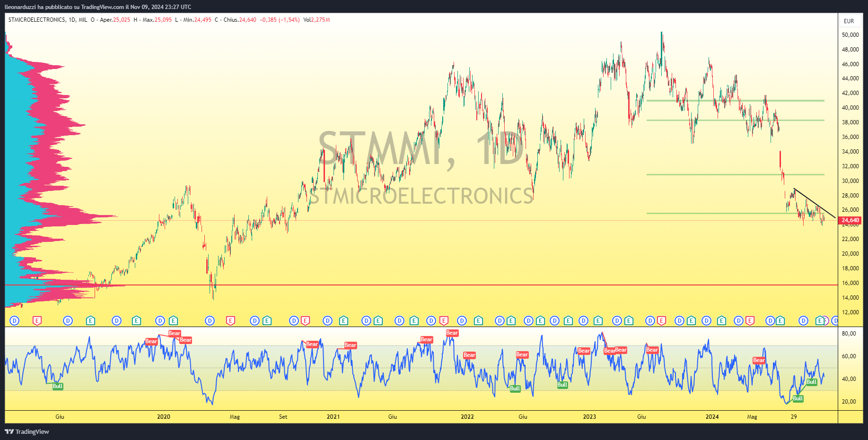Click the last green earnings E marker
This screenshot has height=440, width=868.
click(x=820, y=321)
